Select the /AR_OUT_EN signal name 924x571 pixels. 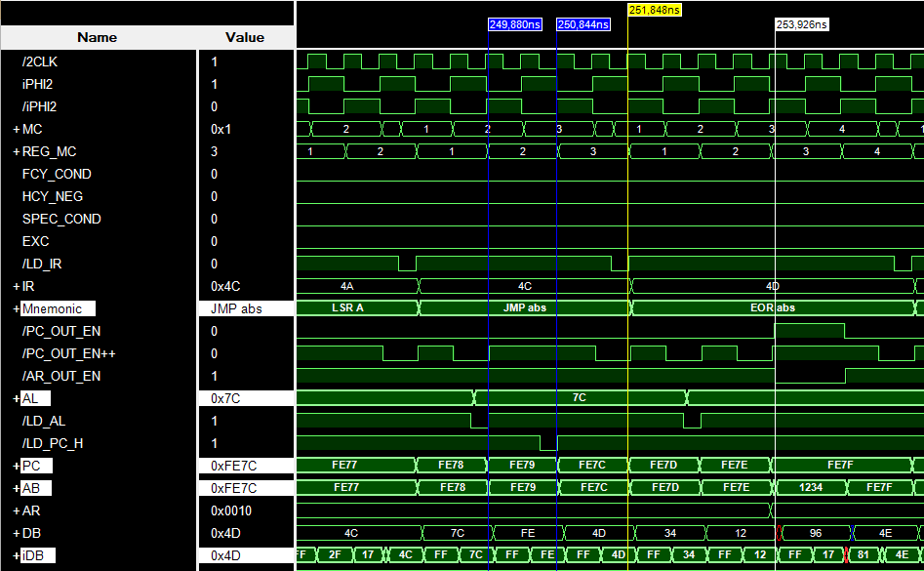tap(61, 376)
